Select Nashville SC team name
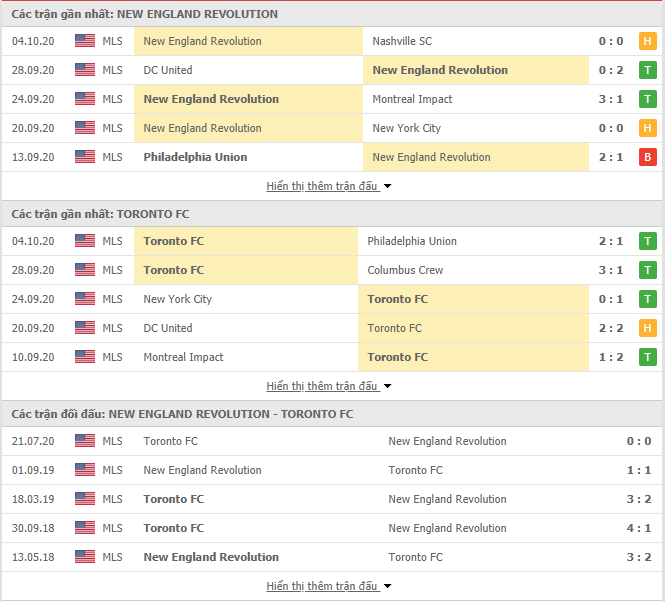665x602 pixels. tap(402, 41)
